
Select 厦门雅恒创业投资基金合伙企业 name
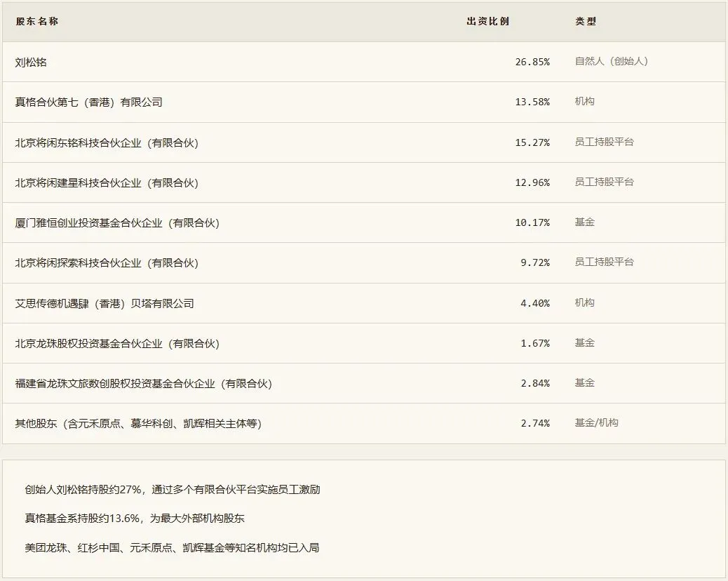[117, 222]
